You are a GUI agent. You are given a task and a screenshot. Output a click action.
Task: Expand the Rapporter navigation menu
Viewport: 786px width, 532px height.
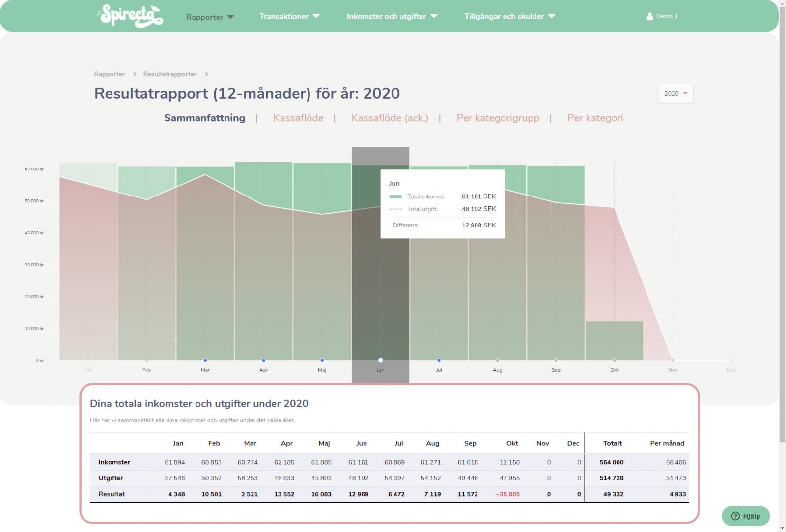(210, 16)
